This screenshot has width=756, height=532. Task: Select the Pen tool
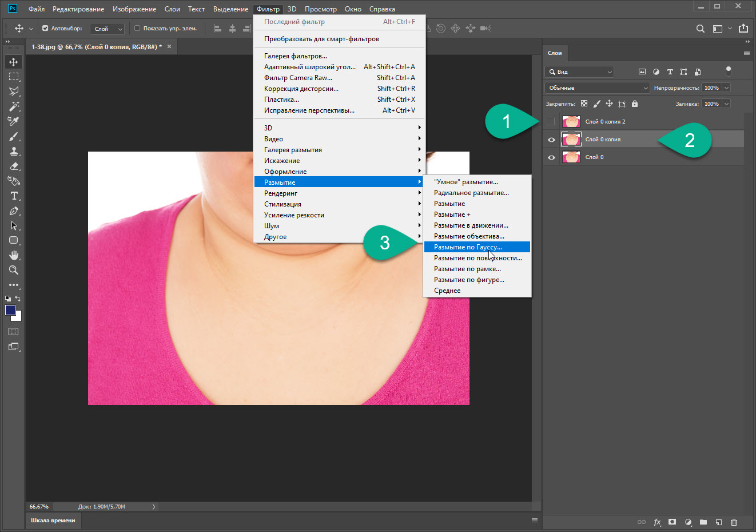coord(14,211)
